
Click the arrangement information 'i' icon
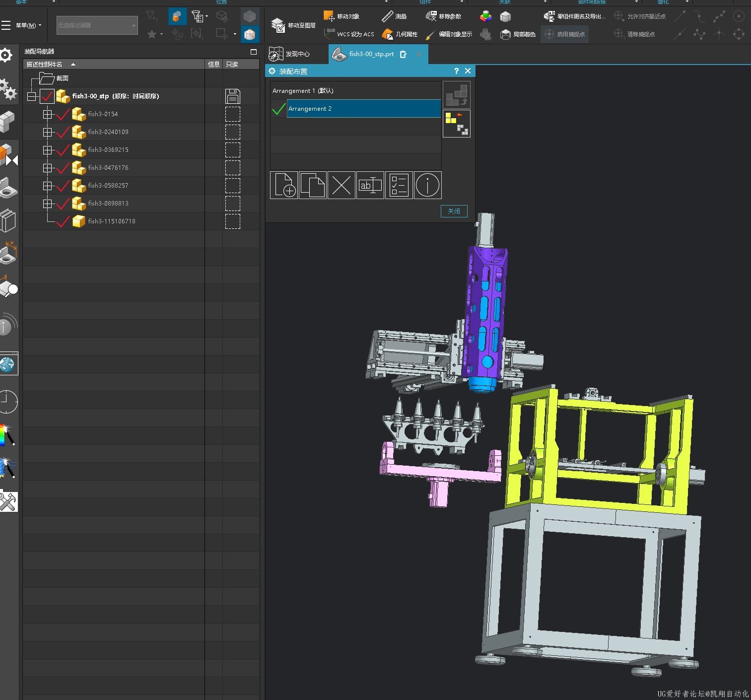pos(428,185)
